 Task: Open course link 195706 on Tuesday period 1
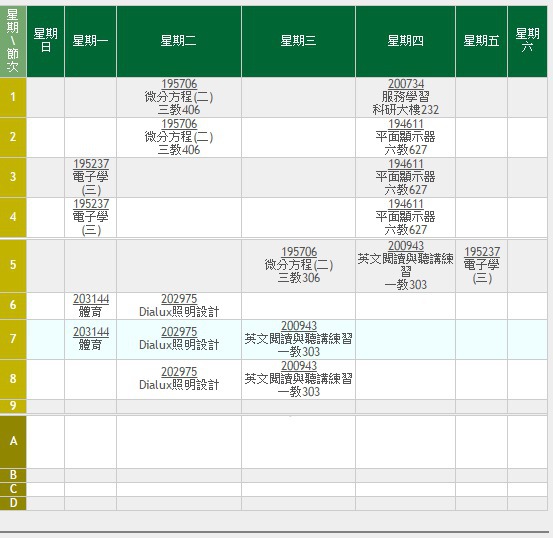(179, 84)
